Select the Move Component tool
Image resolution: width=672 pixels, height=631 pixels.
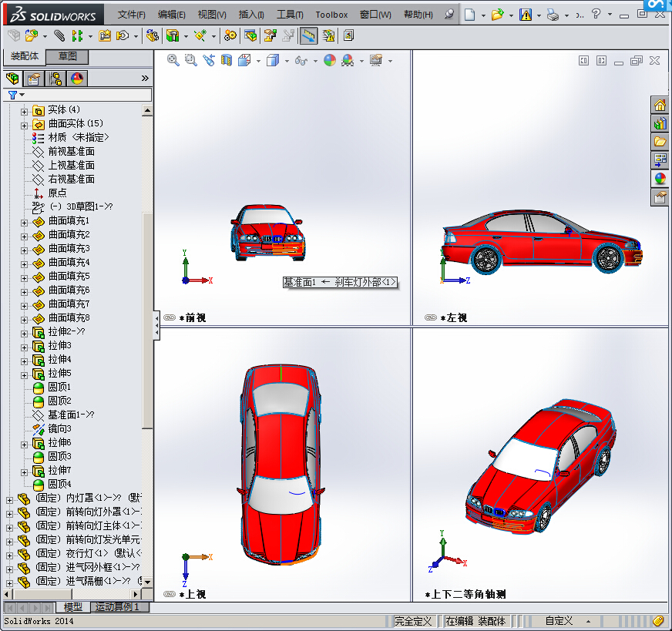[123, 35]
